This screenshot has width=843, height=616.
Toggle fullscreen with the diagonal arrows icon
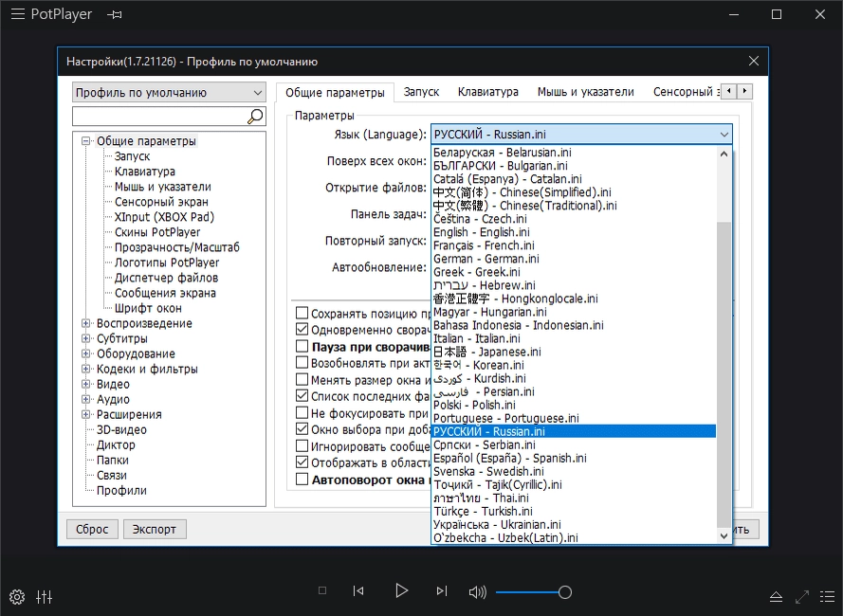tap(801, 597)
